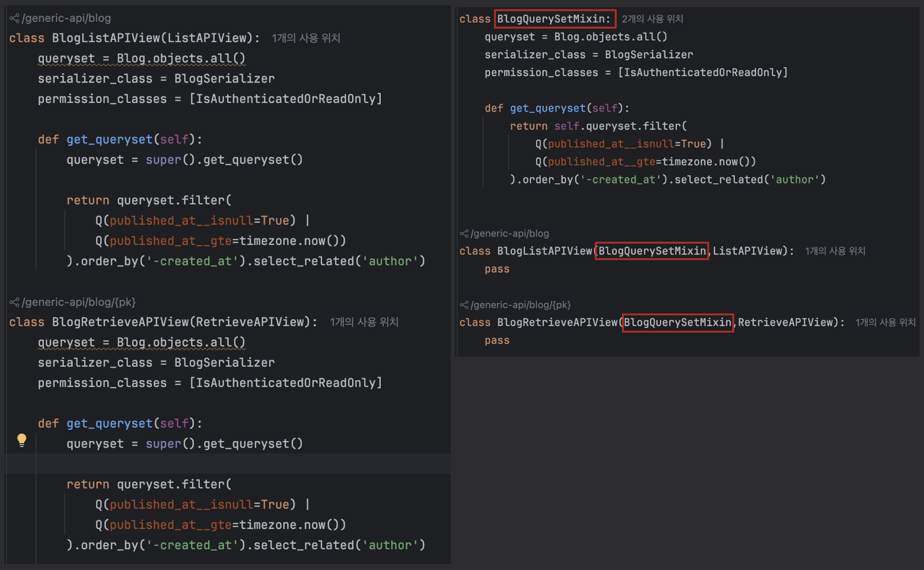Click BlogSerializer in the serializer_class assignment

pyautogui.click(x=225, y=78)
